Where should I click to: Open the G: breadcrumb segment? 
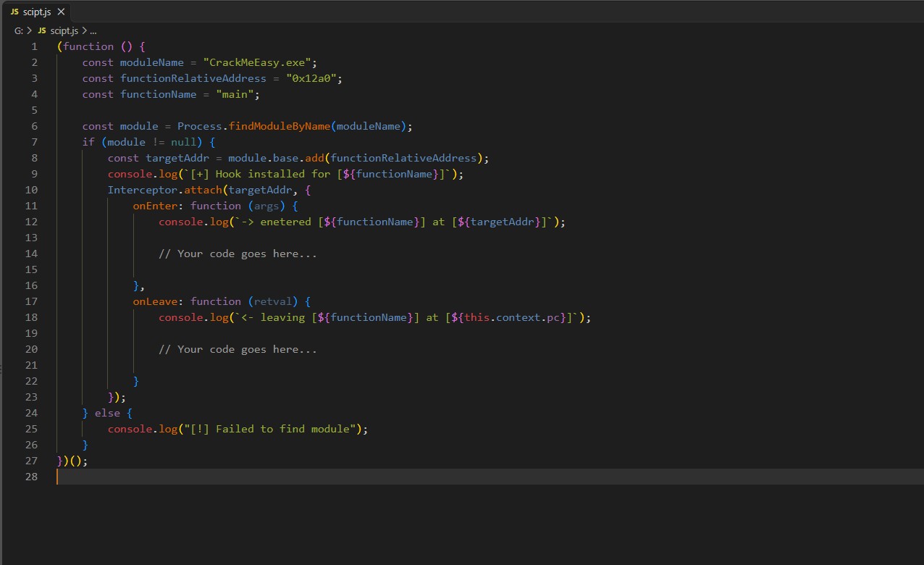[18, 30]
